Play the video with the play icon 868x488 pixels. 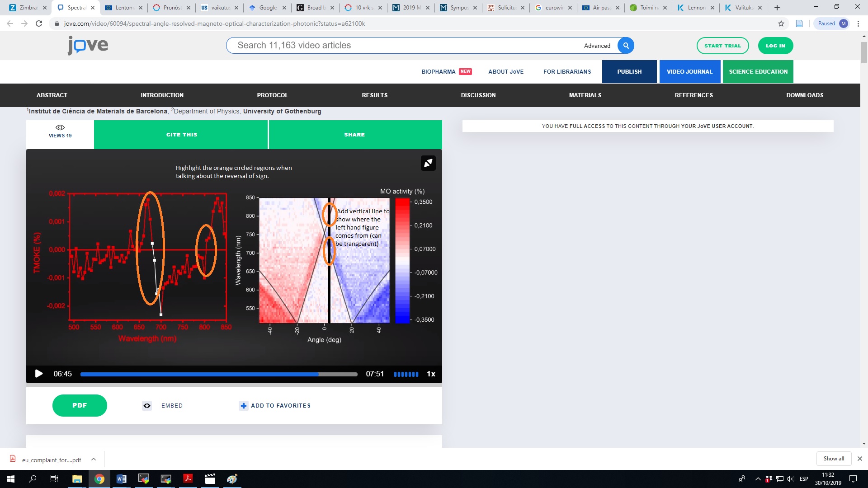pyautogui.click(x=39, y=374)
